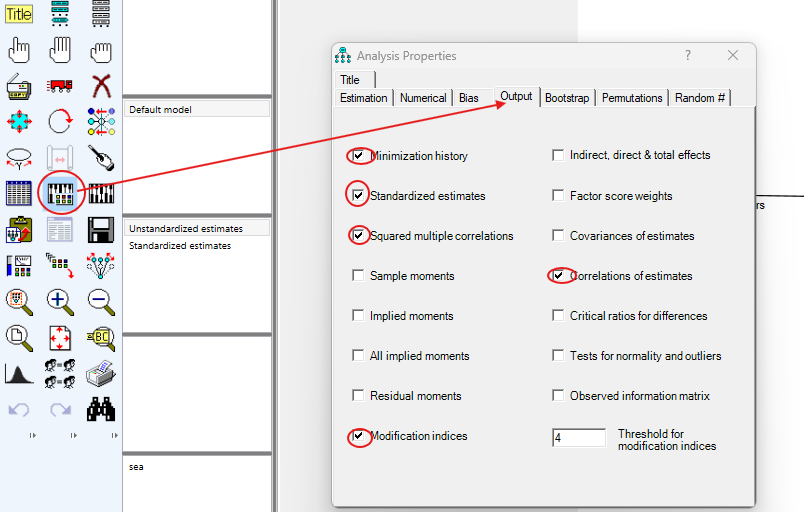Select Standardized estimates in the list
The height and width of the screenshot is (512, 804).
click(x=180, y=246)
